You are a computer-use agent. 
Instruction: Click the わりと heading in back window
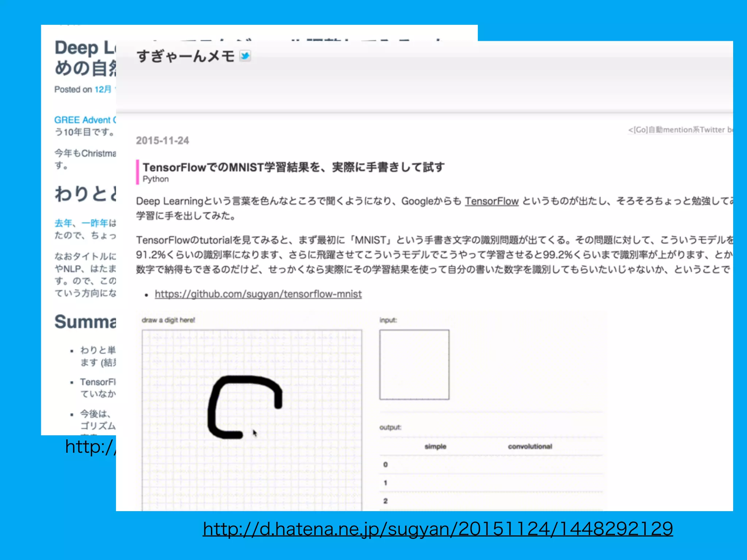85,193
